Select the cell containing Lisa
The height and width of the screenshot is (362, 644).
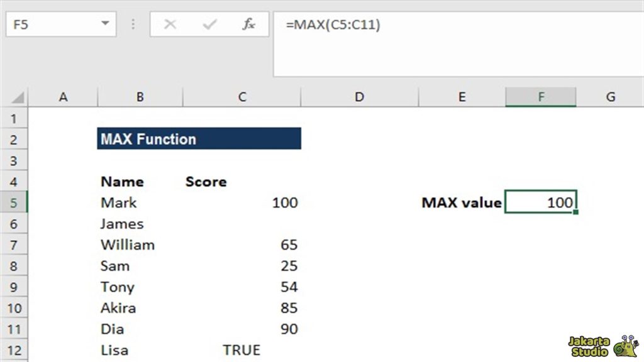point(140,350)
